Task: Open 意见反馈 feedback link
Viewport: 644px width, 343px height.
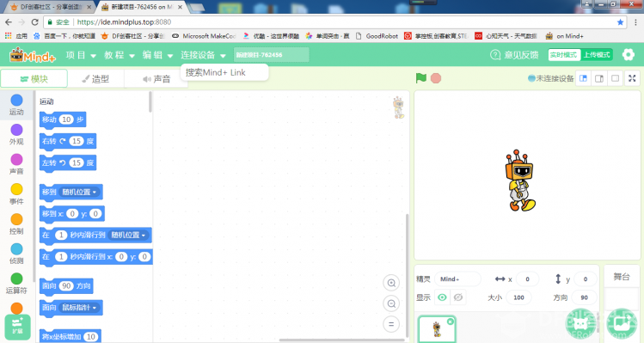Action: pyautogui.click(x=514, y=55)
